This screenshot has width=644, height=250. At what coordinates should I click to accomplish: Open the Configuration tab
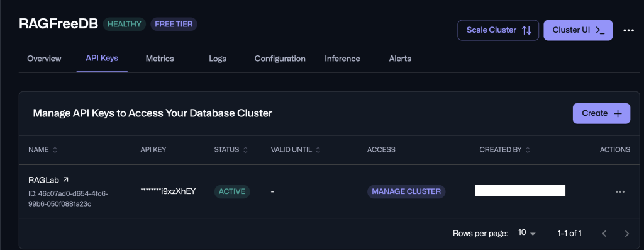(x=280, y=59)
